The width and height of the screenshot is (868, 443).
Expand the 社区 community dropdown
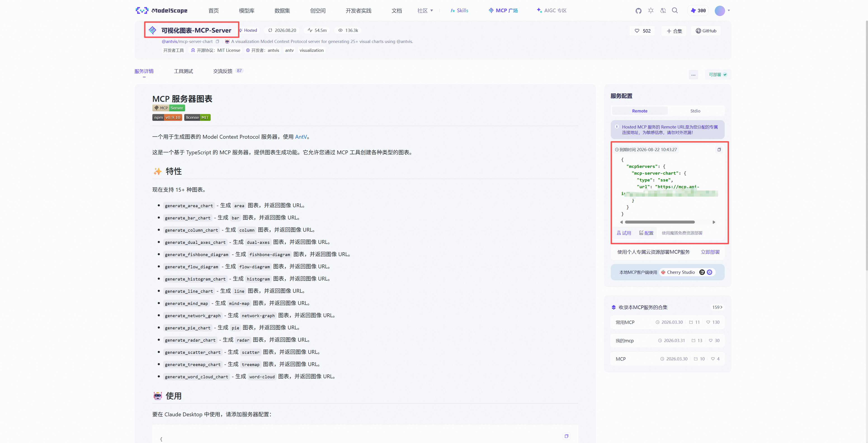click(425, 10)
